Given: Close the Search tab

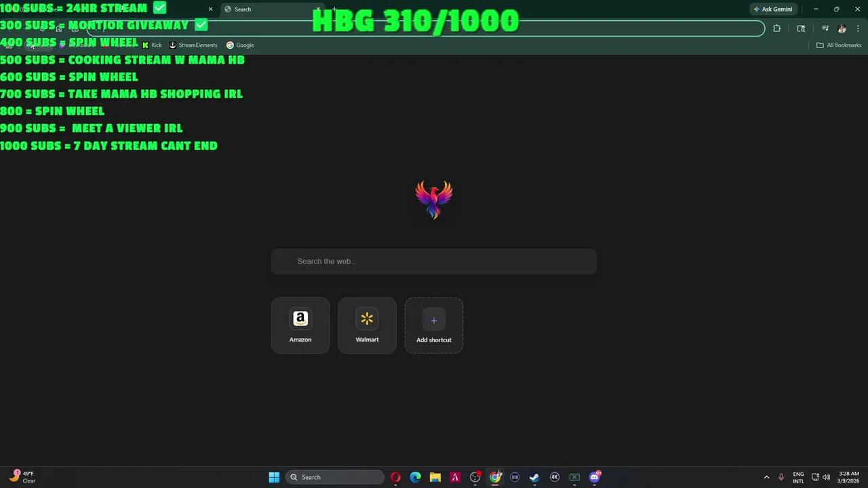Looking at the screenshot, I should [x=317, y=9].
